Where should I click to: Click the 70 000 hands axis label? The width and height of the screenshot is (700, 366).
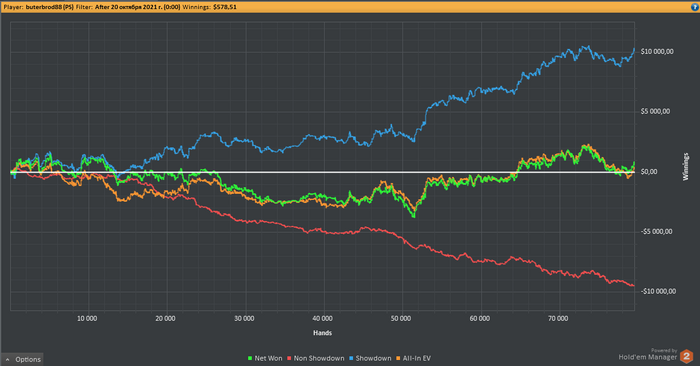[x=558, y=319]
